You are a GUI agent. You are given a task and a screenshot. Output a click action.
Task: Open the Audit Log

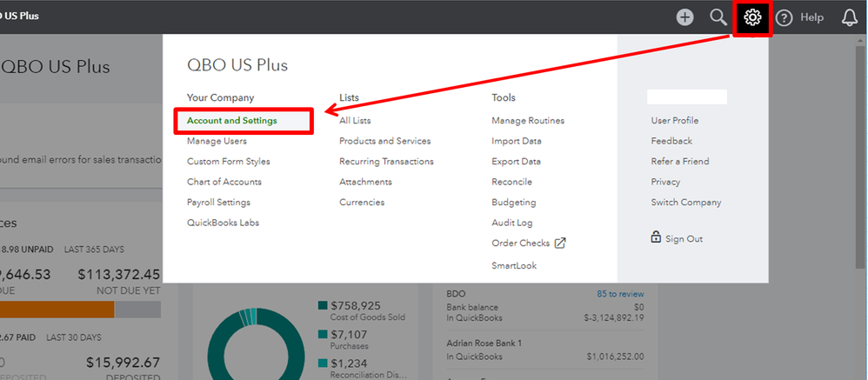[x=511, y=223]
